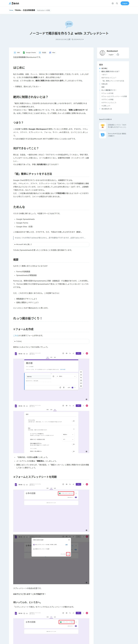Viewport: 138px width, 644px height.
Task: Open 記事投稿コンテスト「2025年の最も大きなチャレンジ」 announcement
Action: coord(117,126)
